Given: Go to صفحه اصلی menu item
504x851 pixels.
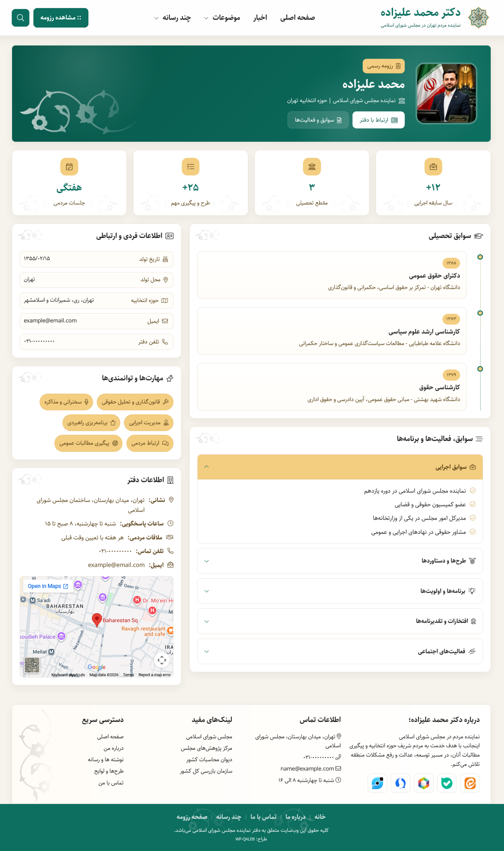Looking at the screenshot, I should pyautogui.click(x=297, y=18).
